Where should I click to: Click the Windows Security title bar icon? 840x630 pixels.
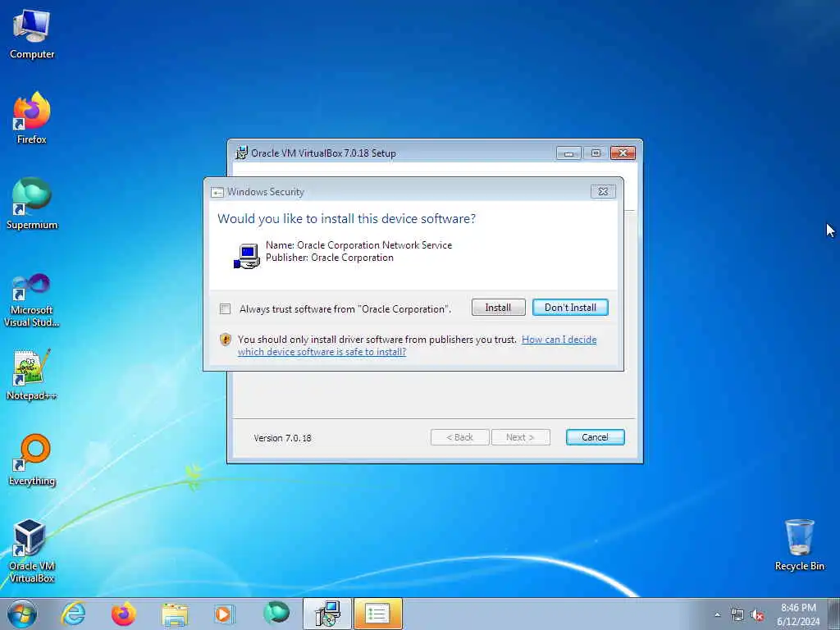[217, 192]
